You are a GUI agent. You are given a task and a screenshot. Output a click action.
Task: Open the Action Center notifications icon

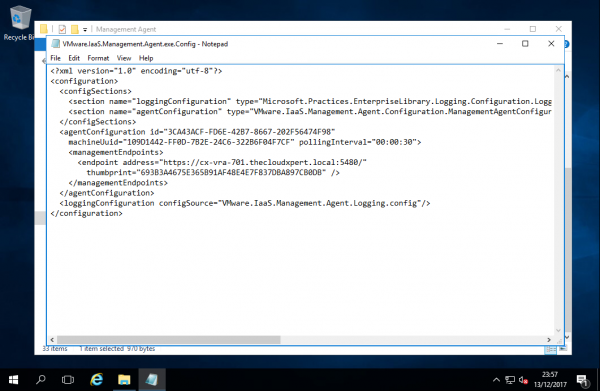(583, 380)
